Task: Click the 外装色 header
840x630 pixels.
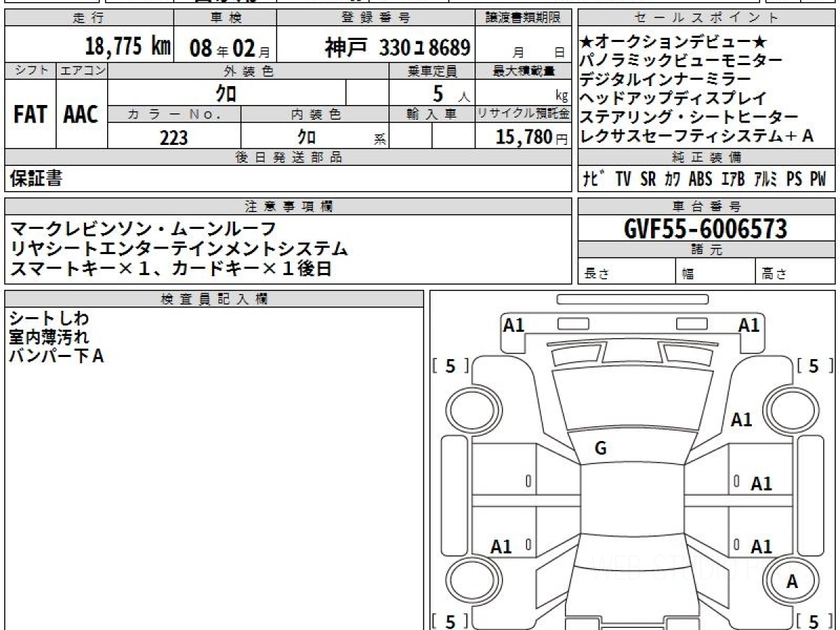Action: [248, 71]
